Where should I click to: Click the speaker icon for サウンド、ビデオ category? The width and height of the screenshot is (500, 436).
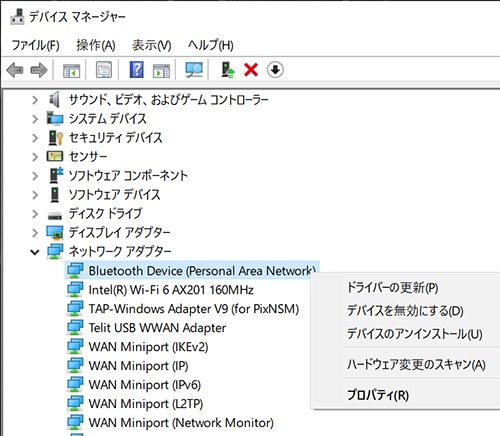55,99
